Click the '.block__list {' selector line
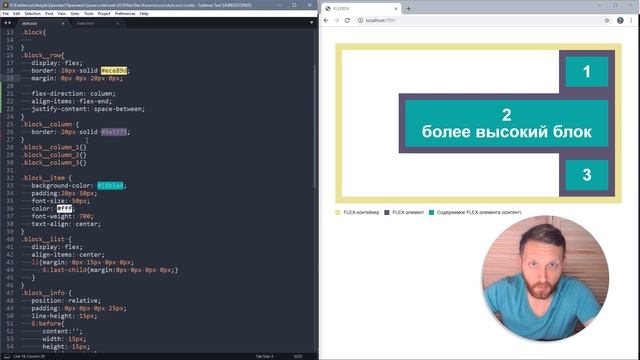The width and height of the screenshot is (640, 360). pos(47,239)
